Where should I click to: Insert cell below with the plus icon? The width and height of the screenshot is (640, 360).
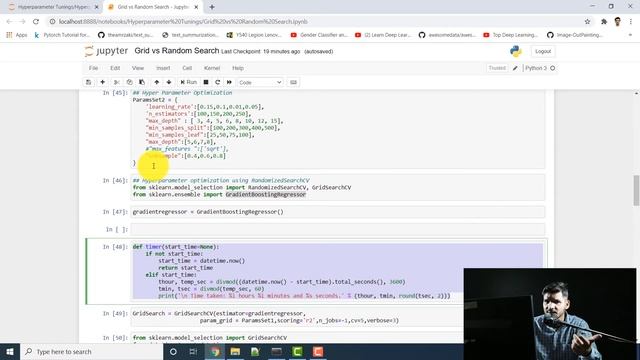(102, 82)
